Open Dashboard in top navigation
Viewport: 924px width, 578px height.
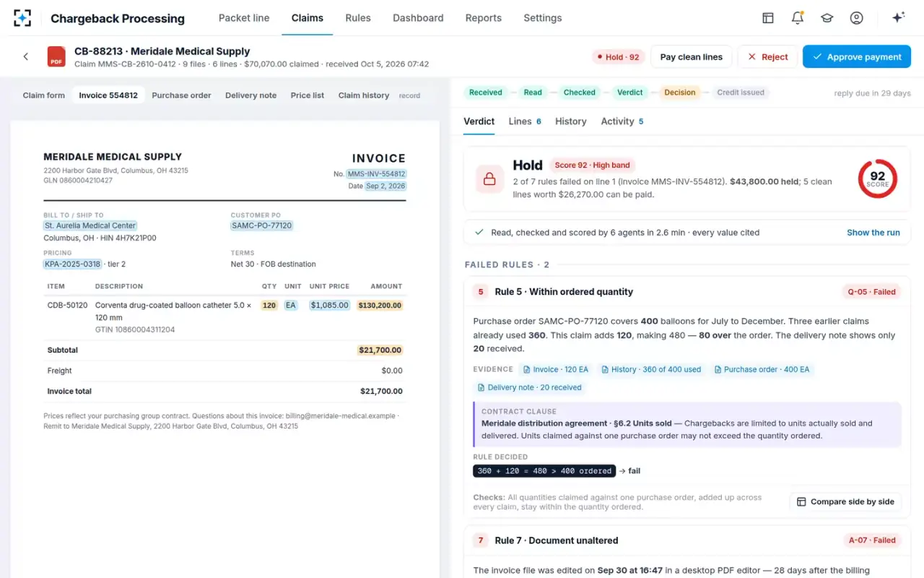[x=418, y=18]
